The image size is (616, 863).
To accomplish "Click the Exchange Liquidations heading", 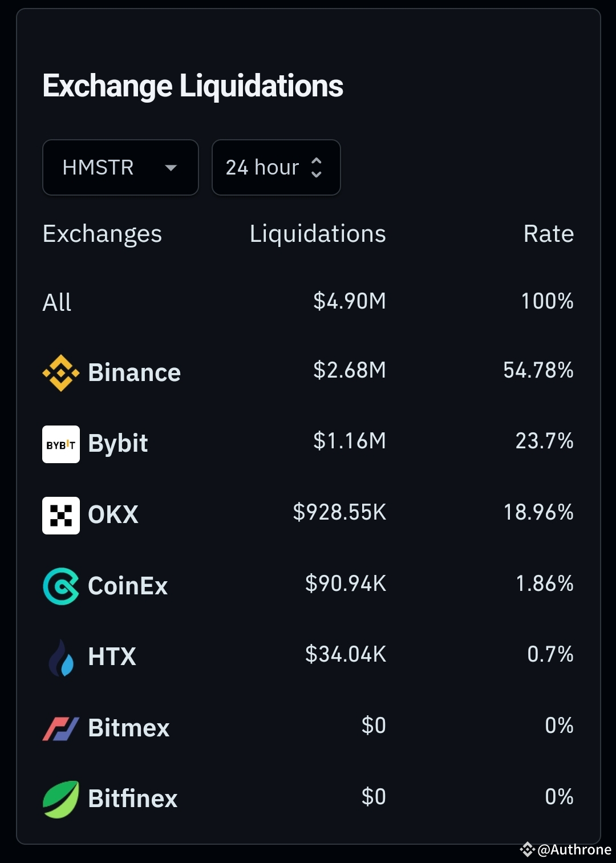I will coord(193,86).
